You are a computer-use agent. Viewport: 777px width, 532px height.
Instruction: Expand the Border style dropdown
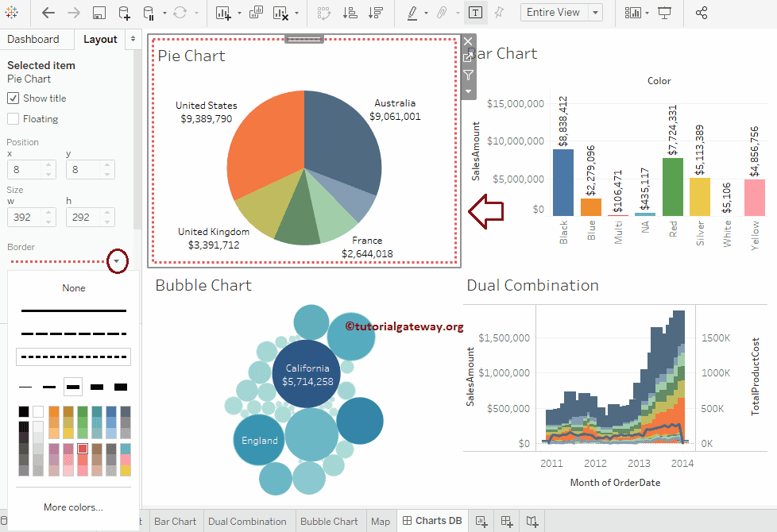pyautogui.click(x=117, y=260)
